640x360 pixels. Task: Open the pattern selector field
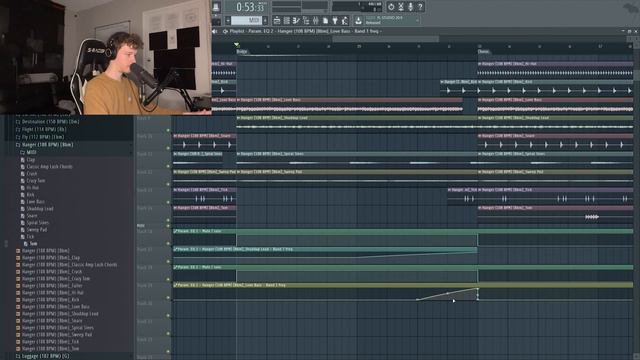point(247,20)
